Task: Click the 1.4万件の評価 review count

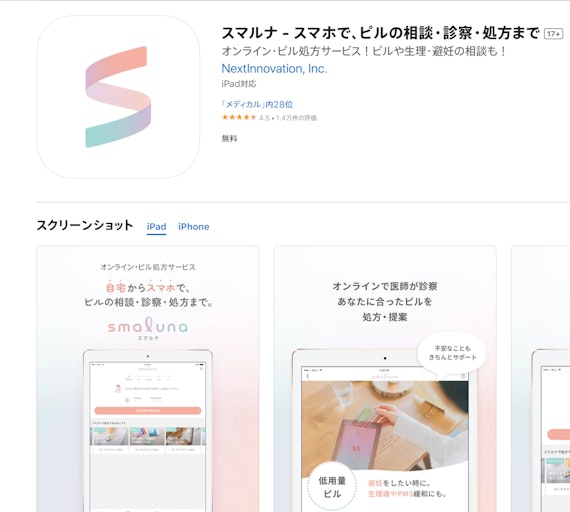Action: point(296,118)
